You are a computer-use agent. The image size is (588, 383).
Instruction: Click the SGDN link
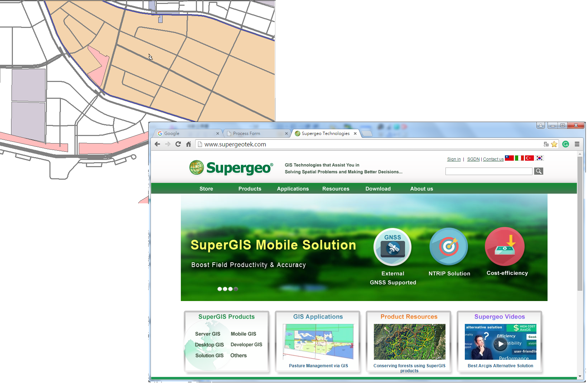click(473, 159)
